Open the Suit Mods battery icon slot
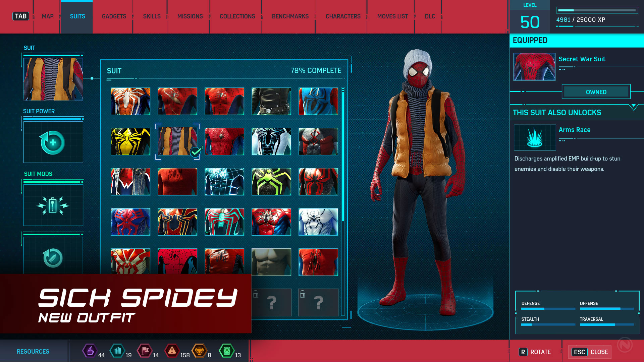The image size is (644, 362). tap(53, 205)
